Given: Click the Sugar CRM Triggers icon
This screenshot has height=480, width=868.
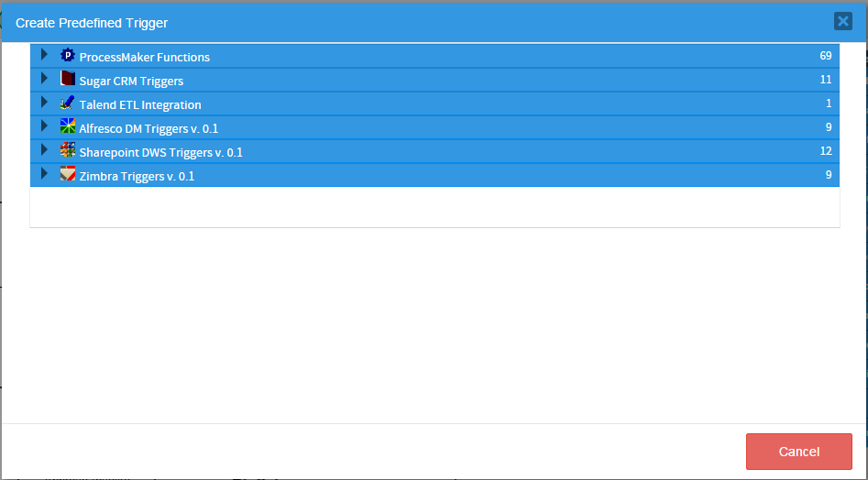Looking at the screenshot, I should (67, 79).
